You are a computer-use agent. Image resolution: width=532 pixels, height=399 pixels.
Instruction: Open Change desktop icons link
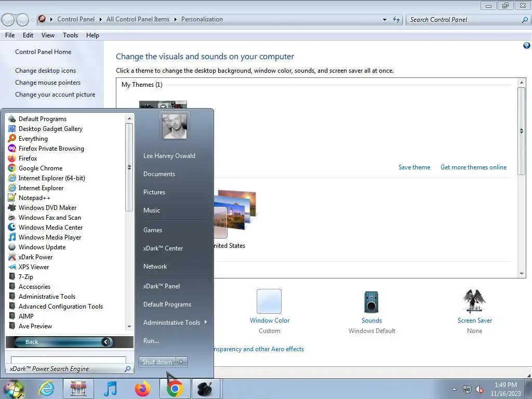coord(46,71)
